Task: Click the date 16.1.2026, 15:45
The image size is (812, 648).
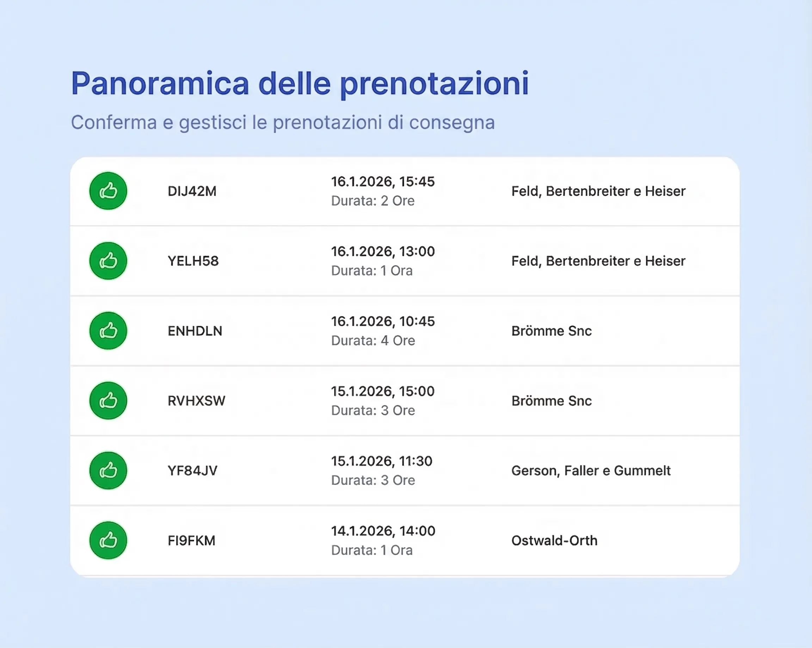Action: [x=383, y=181]
